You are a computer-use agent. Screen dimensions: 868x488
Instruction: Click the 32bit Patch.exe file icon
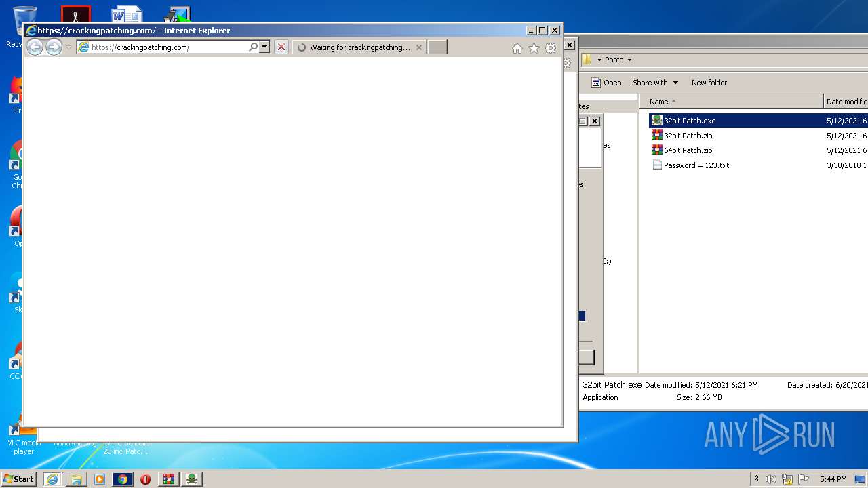coord(656,121)
